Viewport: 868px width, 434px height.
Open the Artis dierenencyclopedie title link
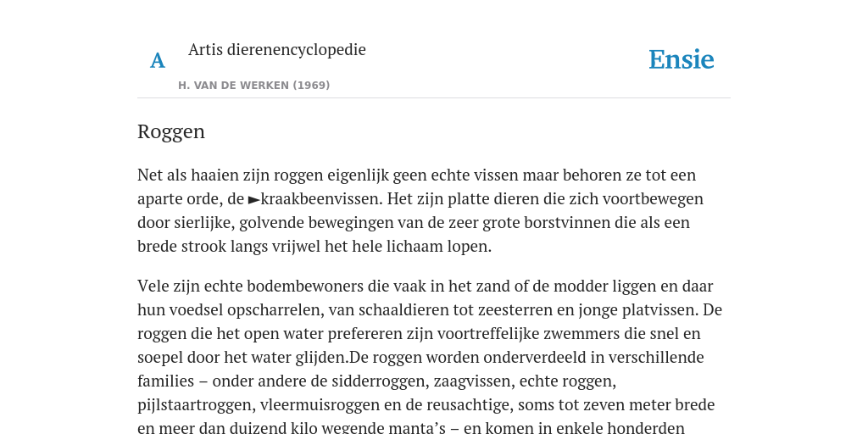pyautogui.click(x=277, y=49)
